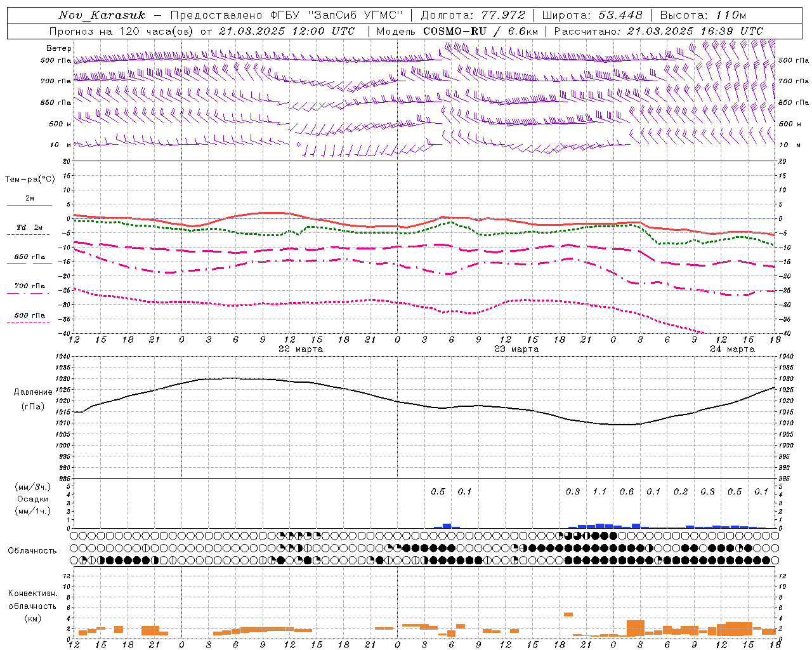Select the 500 гПа temperature legend entry
This screenshot has width=812, height=650.
click(x=29, y=315)
